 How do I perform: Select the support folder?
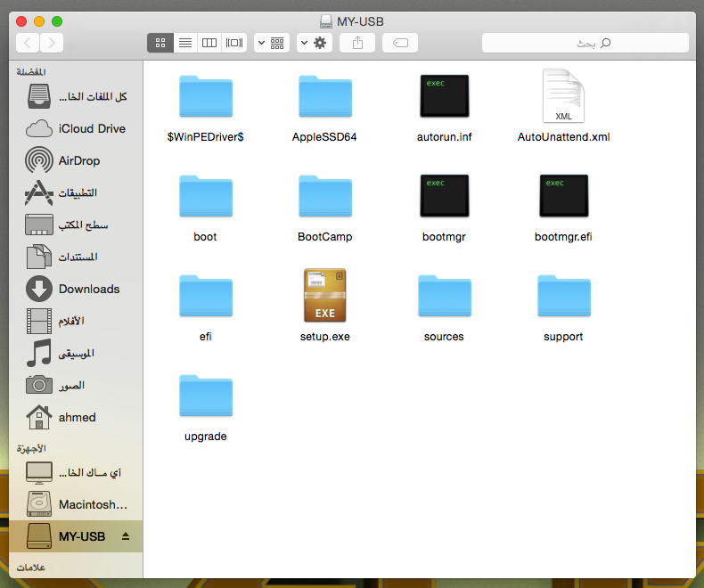pyautogui.click(x=564, y=296)
